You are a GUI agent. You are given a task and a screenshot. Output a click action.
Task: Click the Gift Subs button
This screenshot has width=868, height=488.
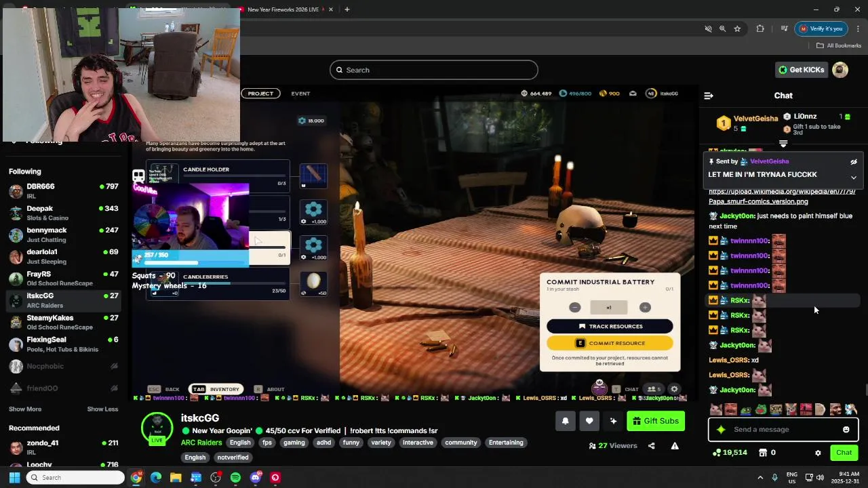(x=655, y=421)
